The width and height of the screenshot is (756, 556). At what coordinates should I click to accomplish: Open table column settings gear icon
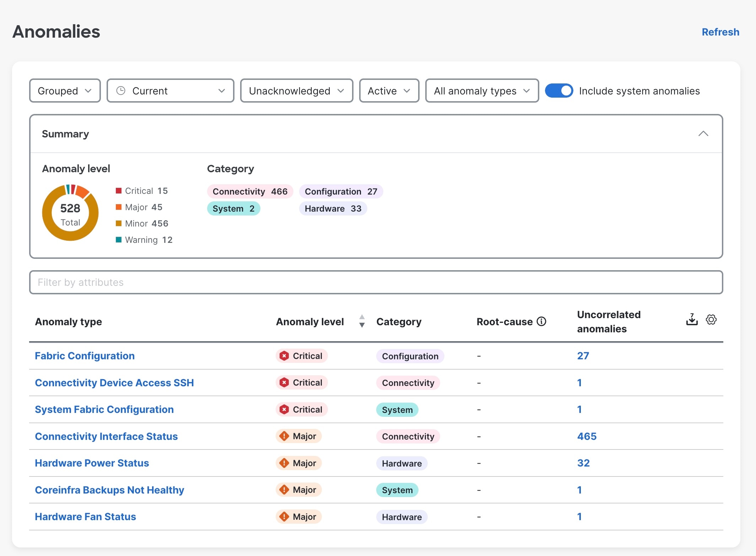(711, 320)
